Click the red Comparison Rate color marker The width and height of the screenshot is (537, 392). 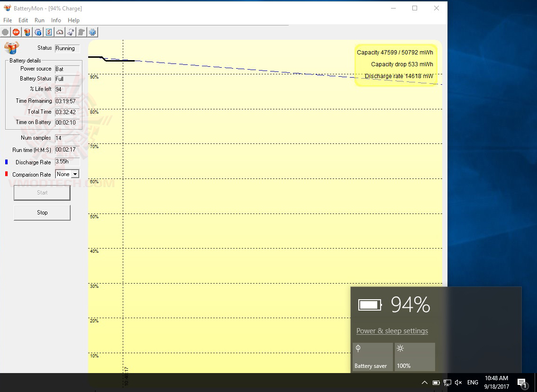tap(6, 174)
